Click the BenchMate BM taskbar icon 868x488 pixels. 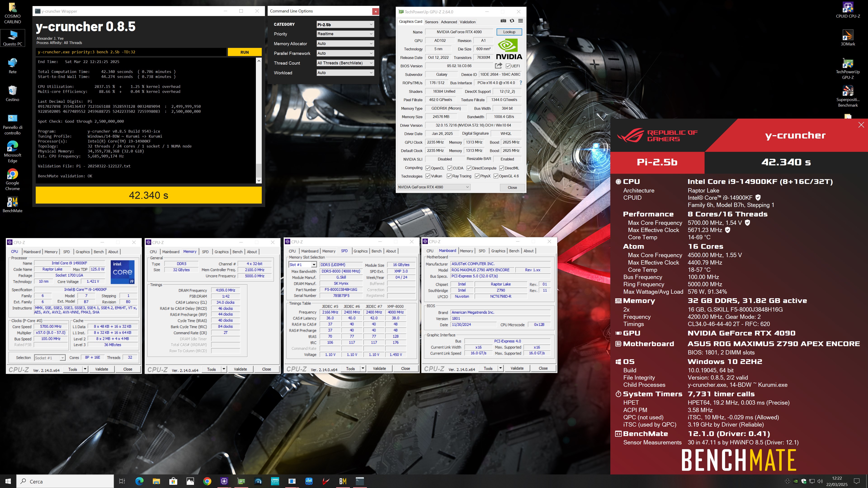click(x=343, y=481)
